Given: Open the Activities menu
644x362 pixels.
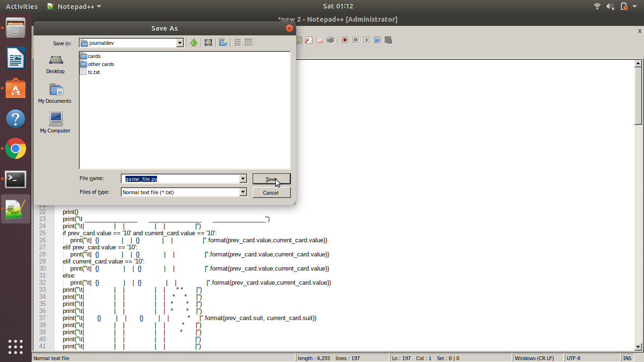Looking at the screenshot, I should [21, 6].
